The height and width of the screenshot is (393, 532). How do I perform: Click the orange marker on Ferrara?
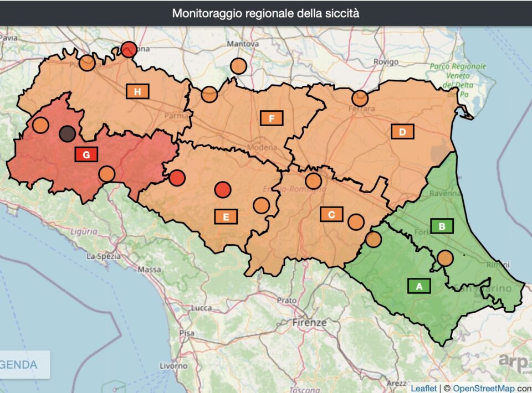tap(360, 99)
